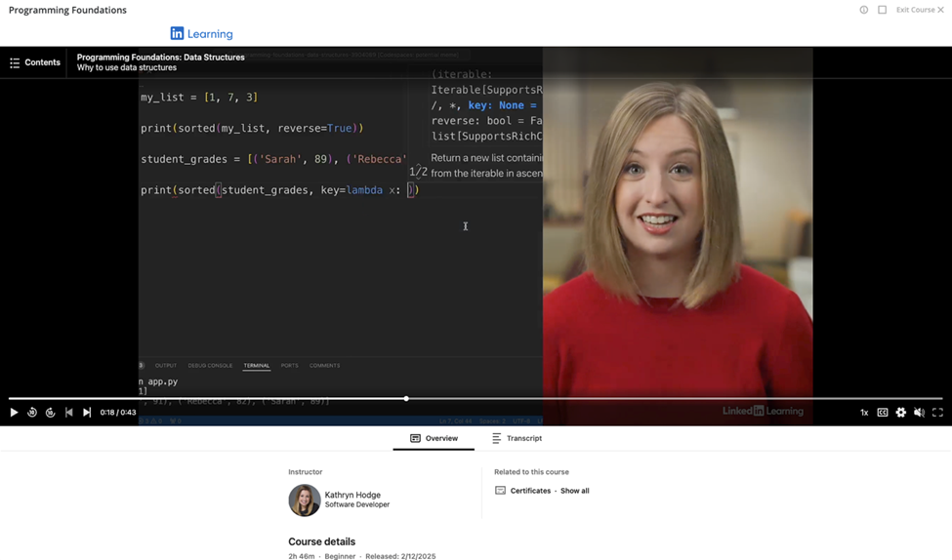Click Show all related items
Viewport: 952px width, 560px height.
click(574, 490)
